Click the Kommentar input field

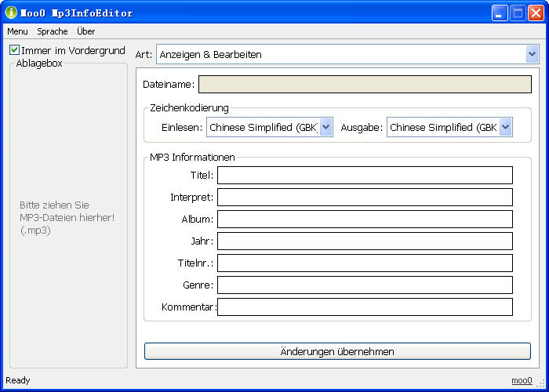click(x=365, y=307)
